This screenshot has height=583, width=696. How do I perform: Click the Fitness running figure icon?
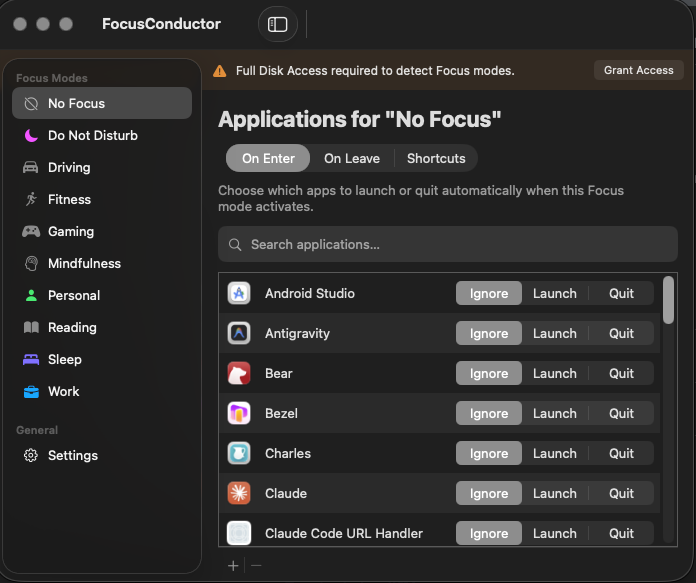[31, 199]
